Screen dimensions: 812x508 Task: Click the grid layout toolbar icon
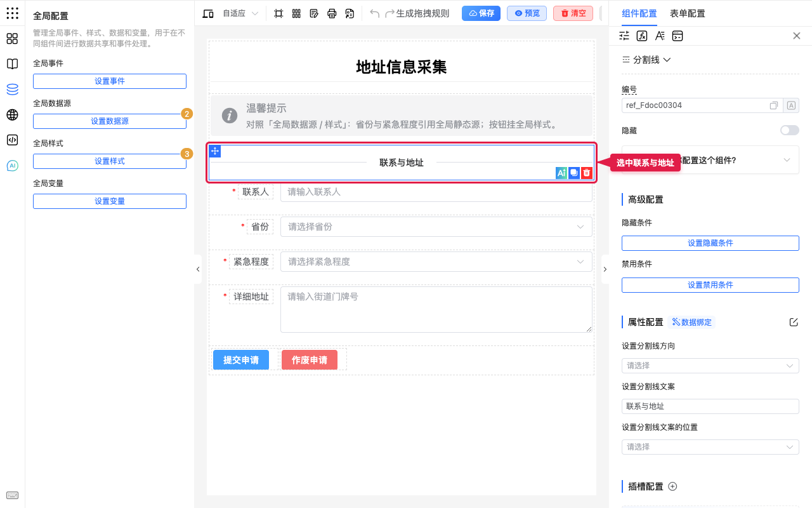tap(296, 13)
